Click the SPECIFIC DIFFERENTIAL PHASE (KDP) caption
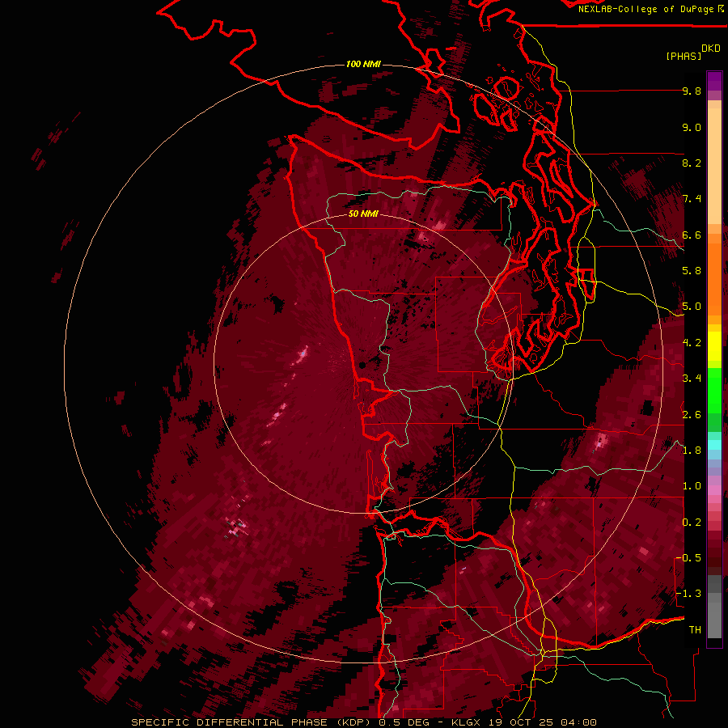Viewport: 728px width, 728px height. tap(252, 722)
